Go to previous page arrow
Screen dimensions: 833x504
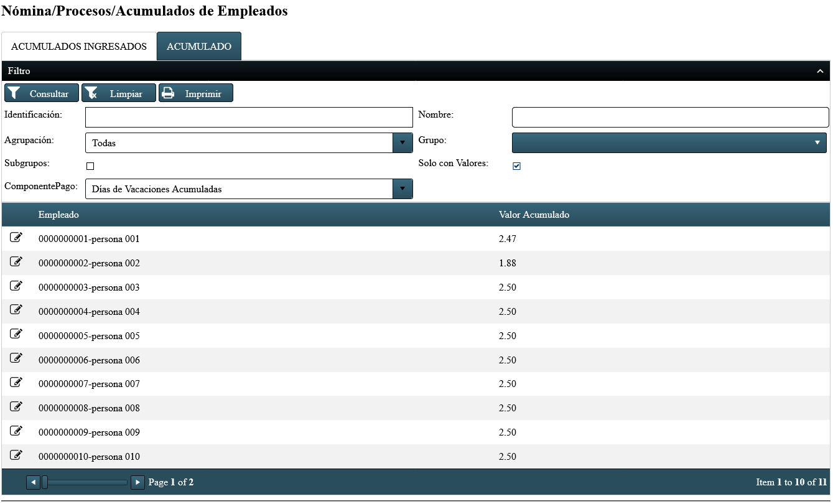tap(34, 482)
